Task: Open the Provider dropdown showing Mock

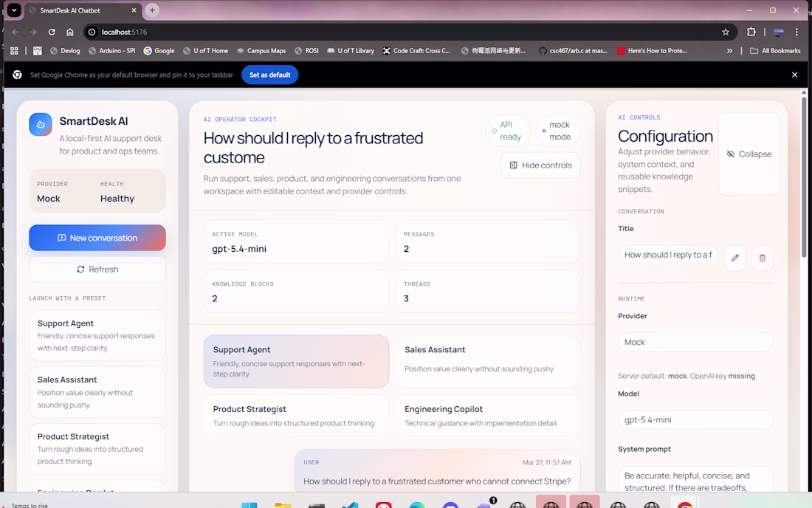Action: pos(695,343)
